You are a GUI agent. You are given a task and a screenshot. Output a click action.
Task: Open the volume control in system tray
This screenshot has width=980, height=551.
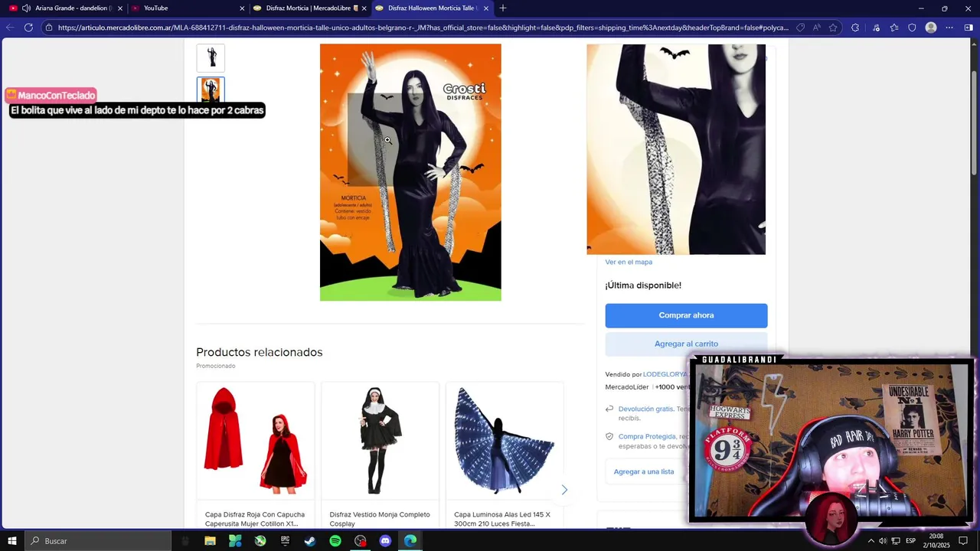[x=883, y=541]
